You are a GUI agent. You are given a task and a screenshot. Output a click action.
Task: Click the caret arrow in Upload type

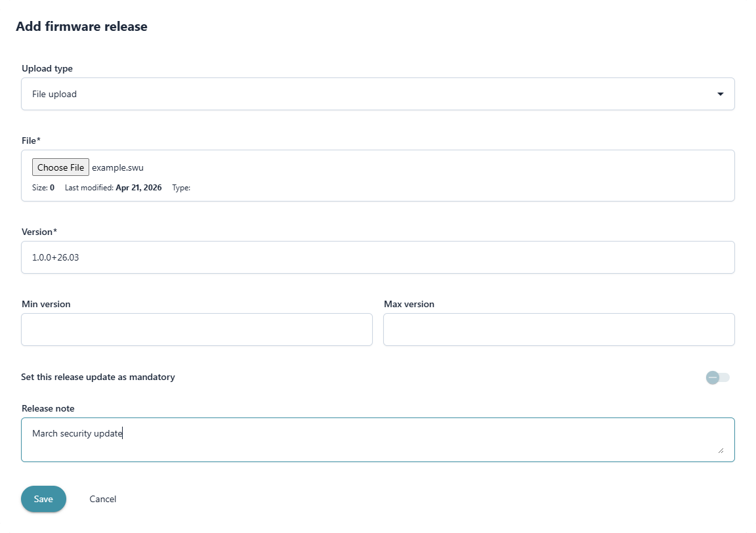pyautogui.click(x=721, y=95)
